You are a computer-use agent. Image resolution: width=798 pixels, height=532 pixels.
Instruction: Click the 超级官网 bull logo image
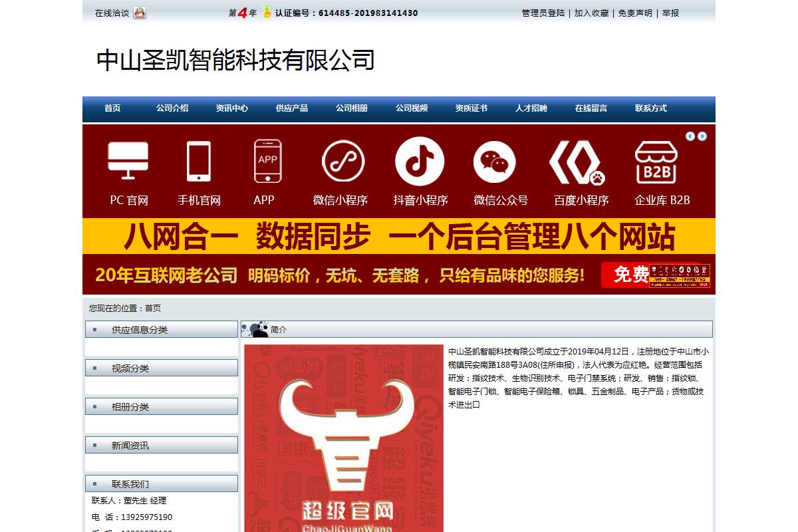point(344,438)
